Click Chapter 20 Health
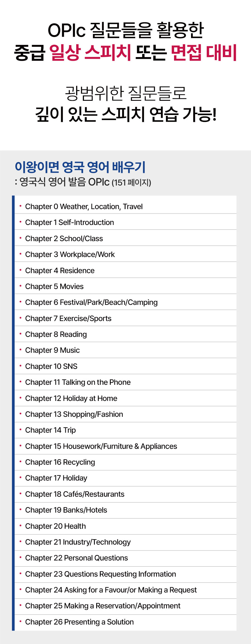251x644 pixels. point(55,526)
